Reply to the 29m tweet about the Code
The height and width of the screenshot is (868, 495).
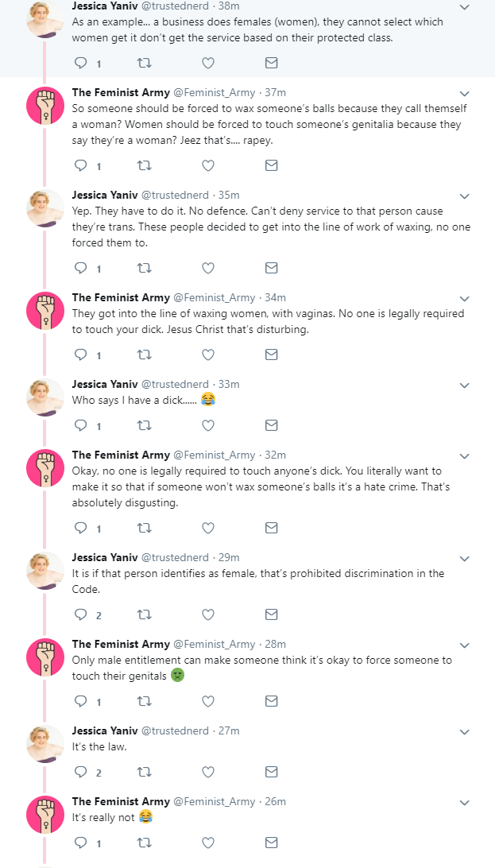tap(81, 614)
